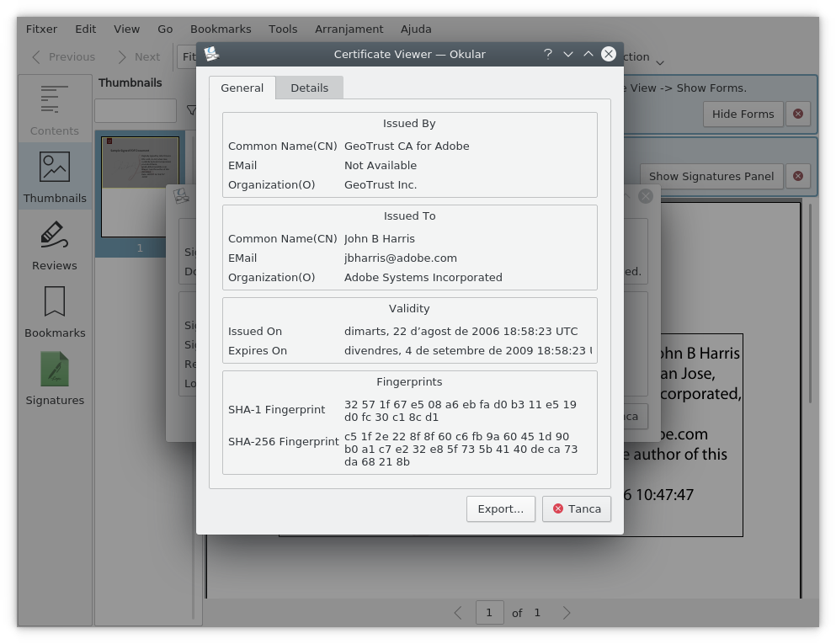
Task: Open the Contents sidebar panel
Action: (x=55, y=109)
